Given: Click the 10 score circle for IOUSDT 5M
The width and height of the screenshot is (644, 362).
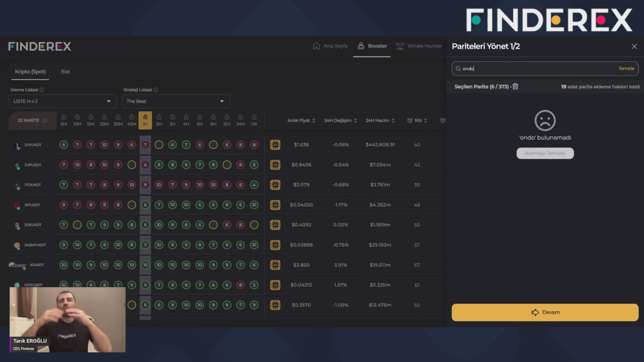Looking at the screenshot, I should tap(63, 265).
